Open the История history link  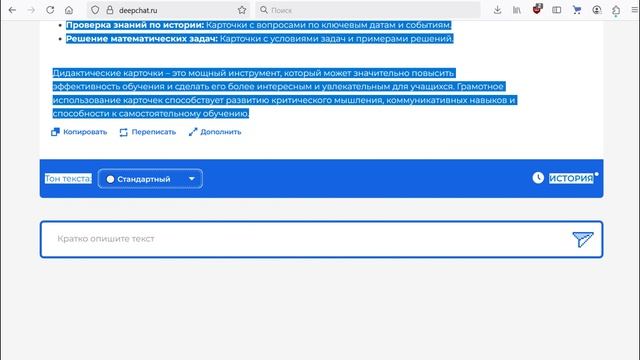coord(571,178)
